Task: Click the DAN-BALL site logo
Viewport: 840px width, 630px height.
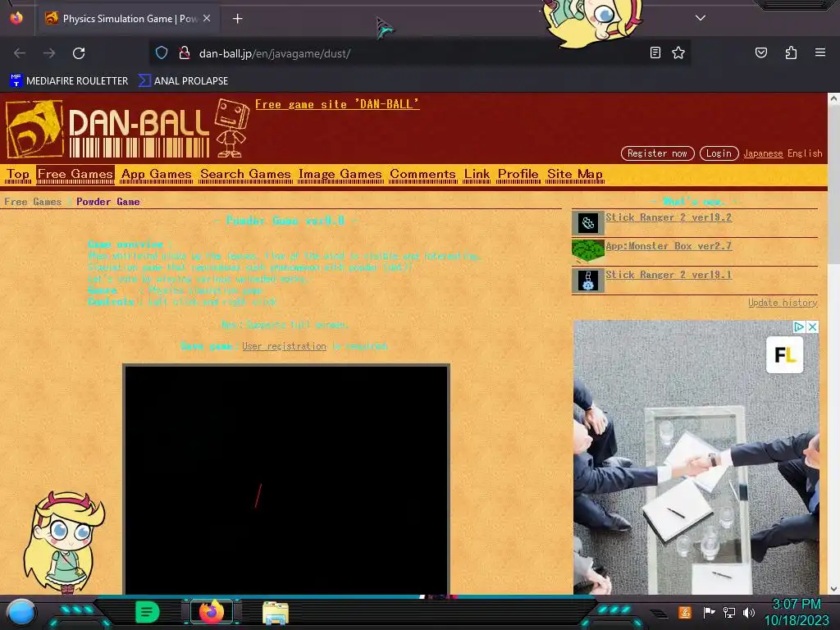Action: [107, 129]
